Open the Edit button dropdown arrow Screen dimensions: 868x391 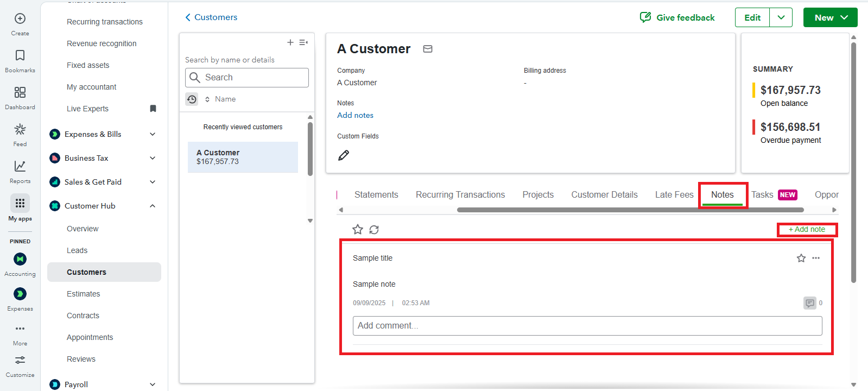[781, 17]
